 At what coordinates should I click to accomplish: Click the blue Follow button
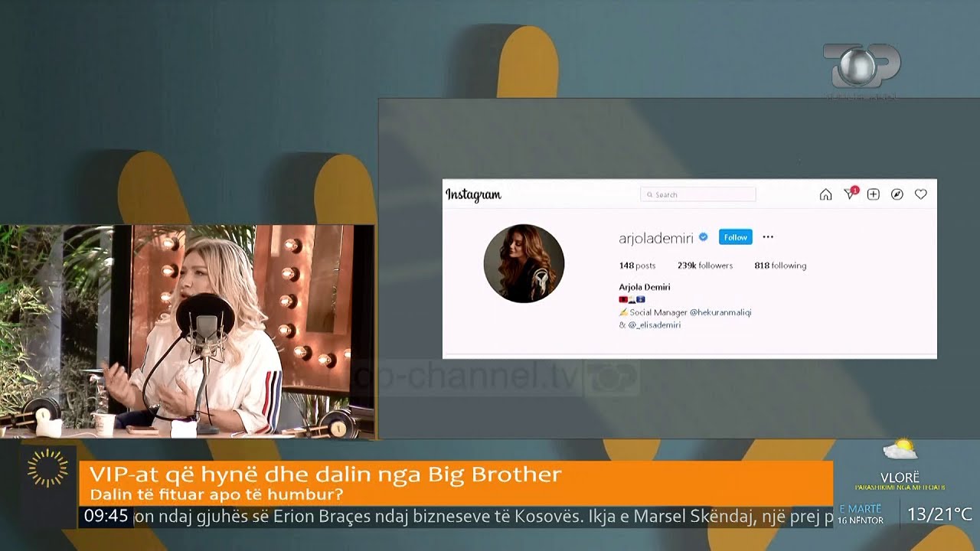coord(735,237)
